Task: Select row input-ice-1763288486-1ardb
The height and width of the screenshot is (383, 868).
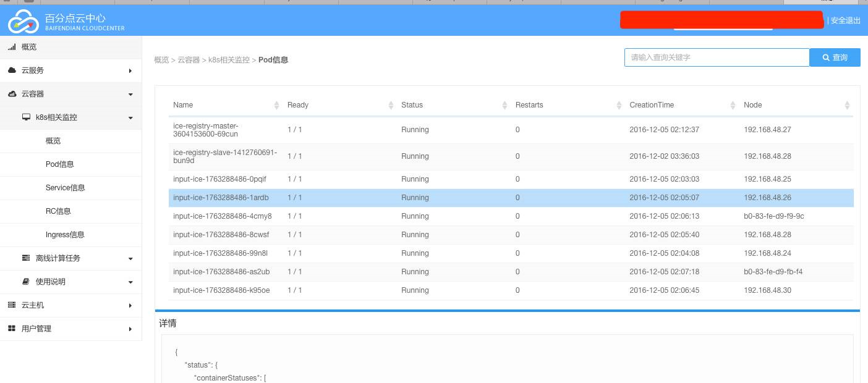Action: pos(511,198)
